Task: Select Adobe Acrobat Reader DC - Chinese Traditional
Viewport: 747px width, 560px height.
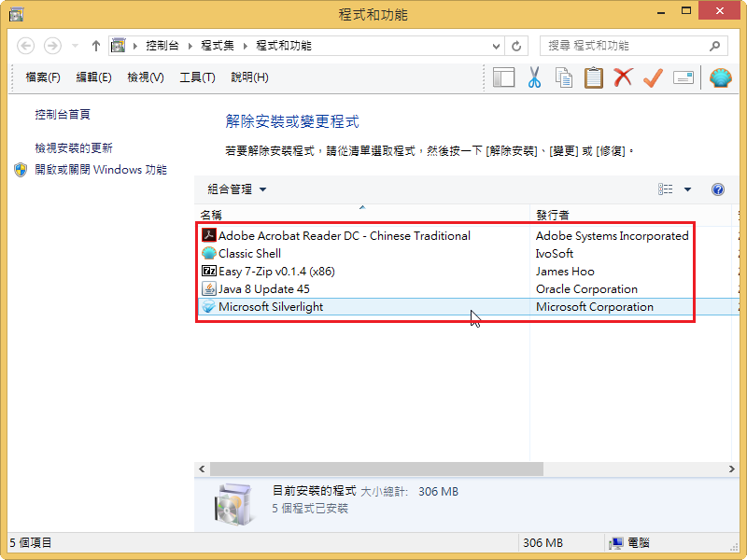Action: (345, 235)
